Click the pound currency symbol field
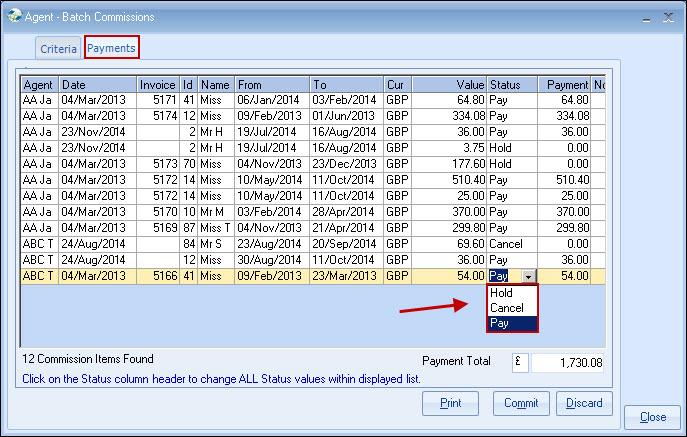 [x=520, y=363]
